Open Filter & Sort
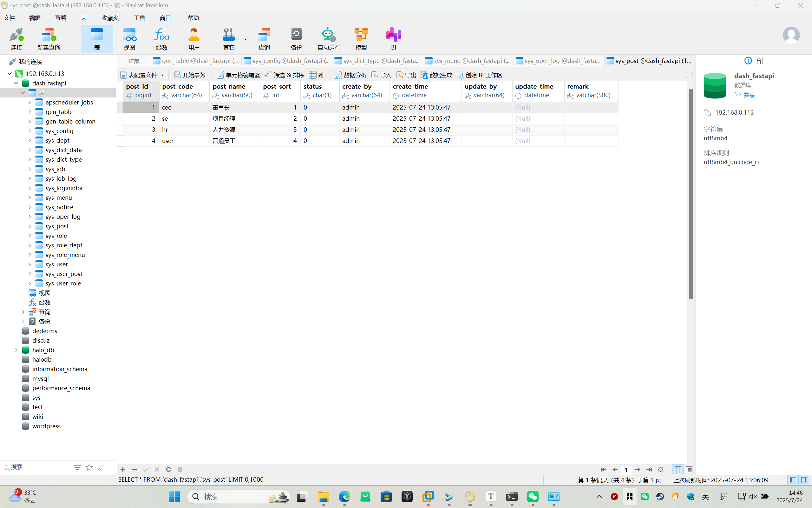Image resolution: width=812 pixels, height=508 pixels. pyautogui.click(x=285, y=75)
